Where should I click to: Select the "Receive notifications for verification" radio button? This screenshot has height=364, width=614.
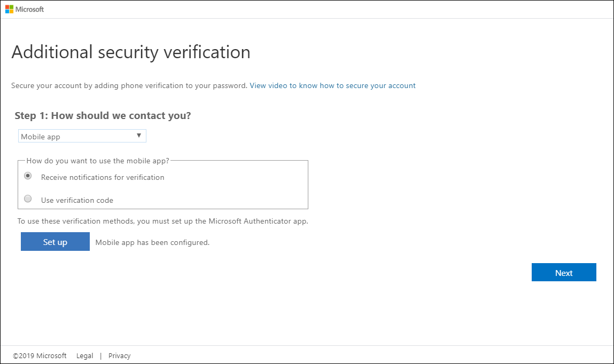click(x=28, y=176)
